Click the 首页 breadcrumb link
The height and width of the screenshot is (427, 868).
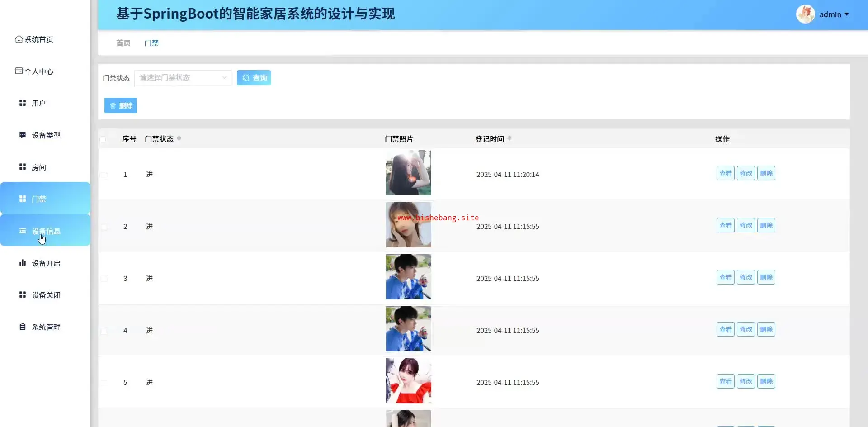click(x=123, y=43)
